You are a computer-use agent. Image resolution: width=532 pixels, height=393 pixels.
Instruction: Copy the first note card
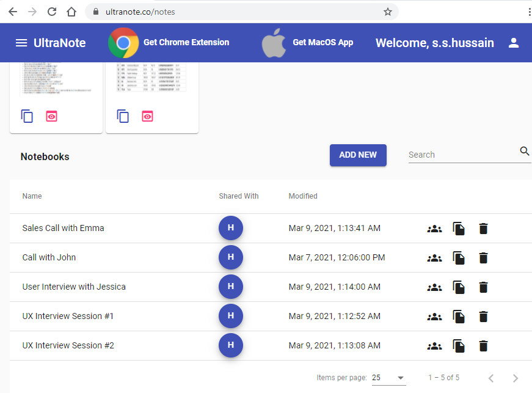27,116
